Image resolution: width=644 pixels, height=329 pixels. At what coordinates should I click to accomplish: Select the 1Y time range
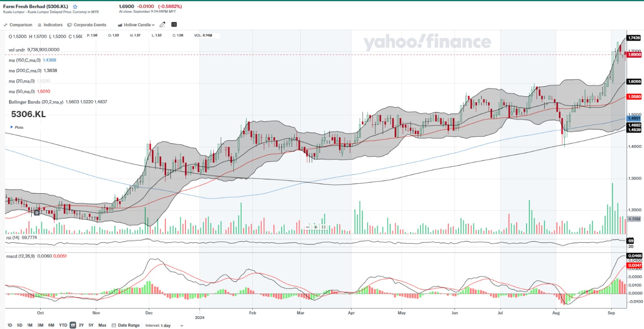pos(73,325)
